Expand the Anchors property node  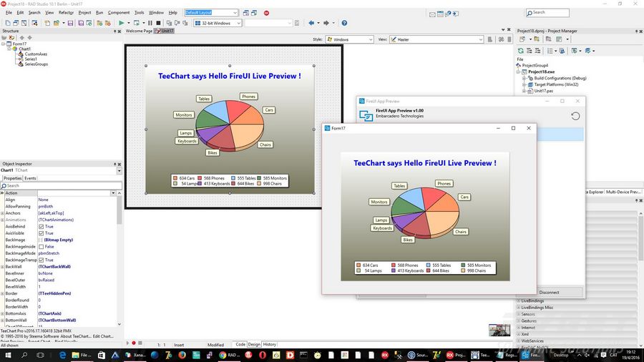2,213
